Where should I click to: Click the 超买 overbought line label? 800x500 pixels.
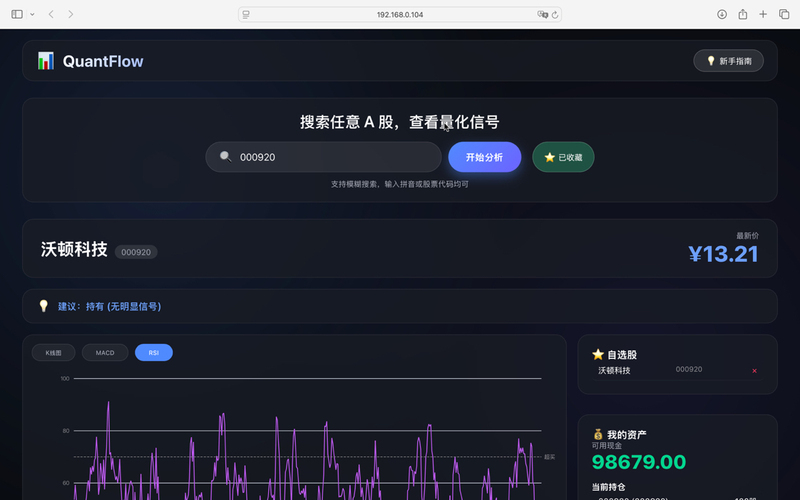click(x=549, y=457)
